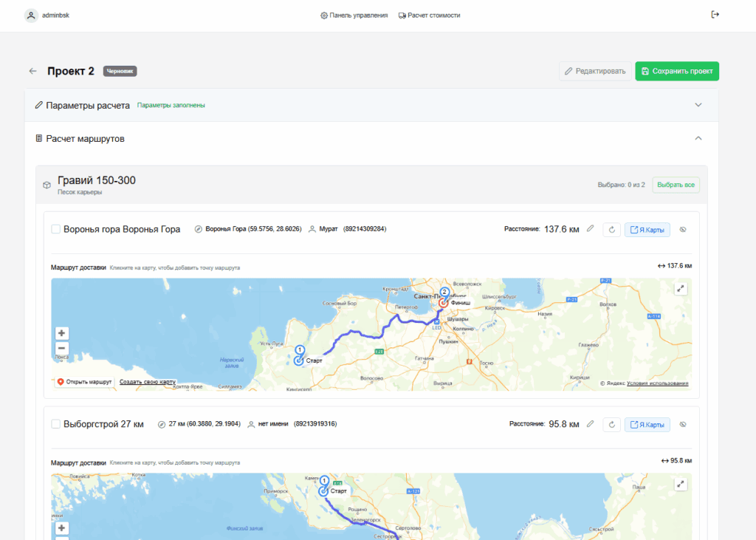Go back with the left arrow icon

point(32,71)
